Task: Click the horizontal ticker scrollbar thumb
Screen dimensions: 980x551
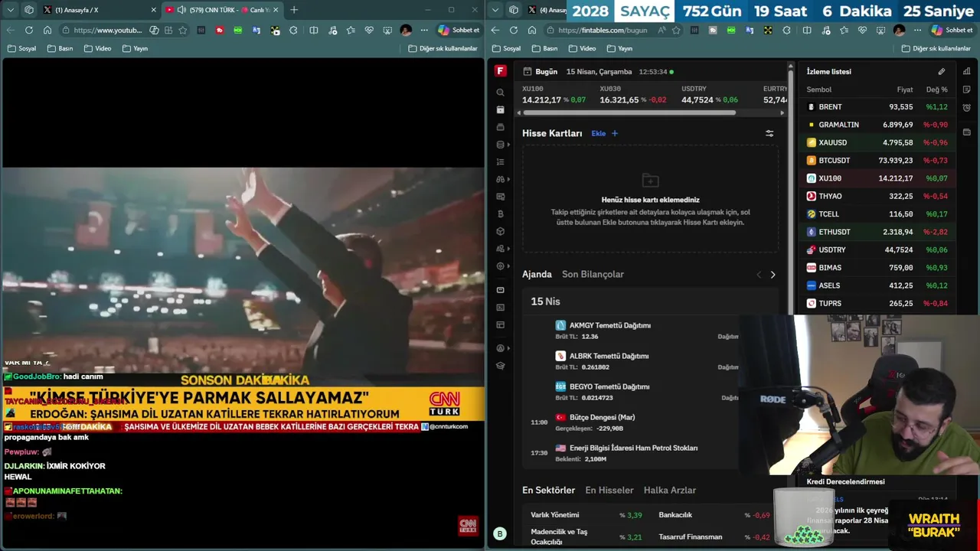Action: (631, 112)
